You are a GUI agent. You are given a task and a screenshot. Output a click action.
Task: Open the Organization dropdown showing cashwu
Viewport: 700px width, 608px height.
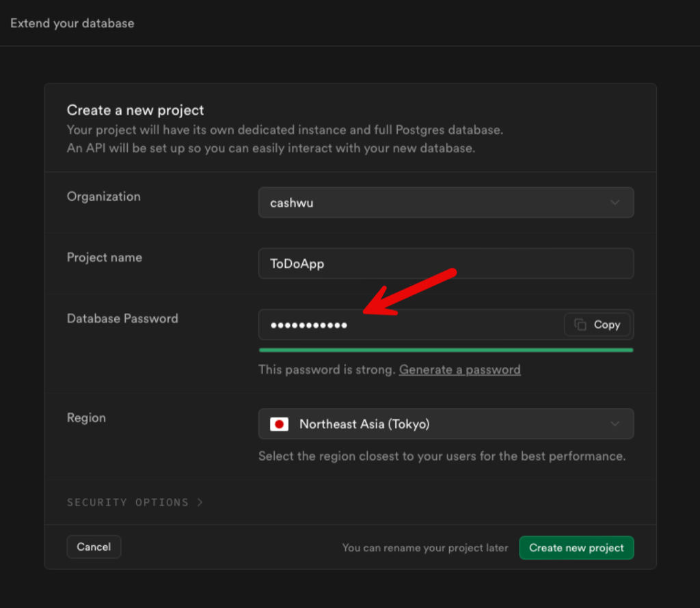click(446, 203)
